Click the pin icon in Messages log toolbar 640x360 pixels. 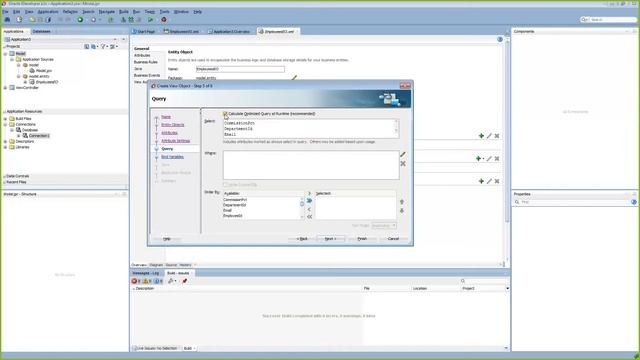pos(184,281)
